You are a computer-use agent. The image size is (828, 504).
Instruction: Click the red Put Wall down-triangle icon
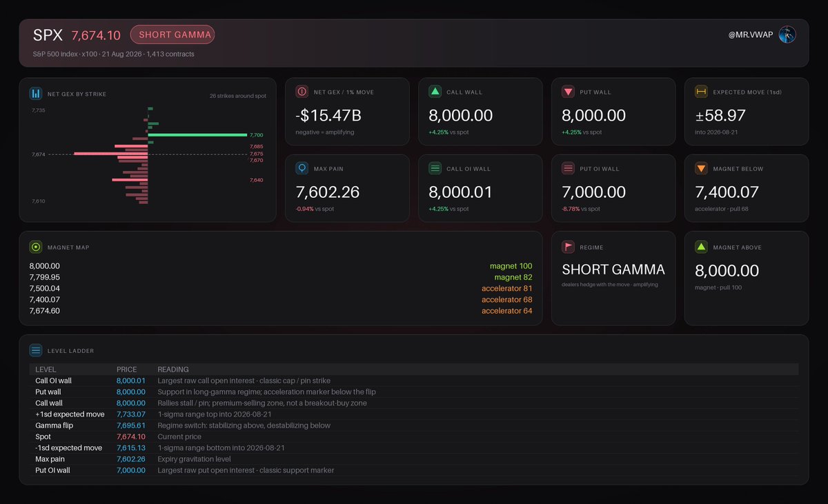(568, 92)
